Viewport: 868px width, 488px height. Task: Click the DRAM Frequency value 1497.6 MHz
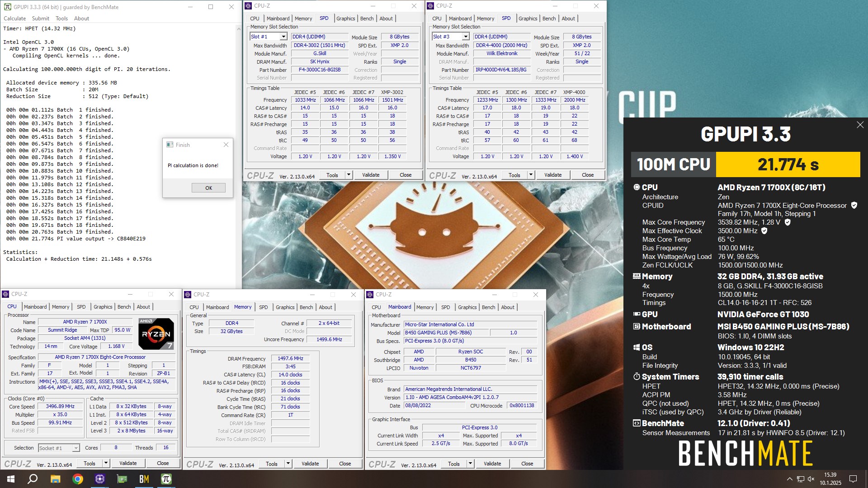click(290, 358)
